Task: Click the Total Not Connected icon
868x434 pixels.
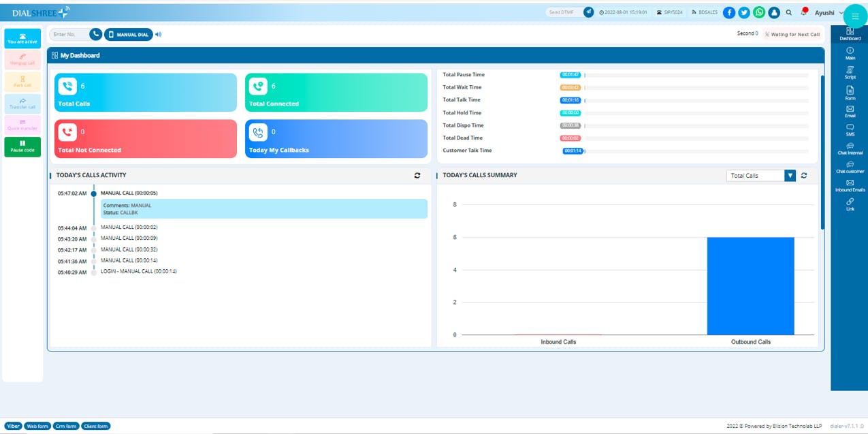Action: (x=67, y=132)
